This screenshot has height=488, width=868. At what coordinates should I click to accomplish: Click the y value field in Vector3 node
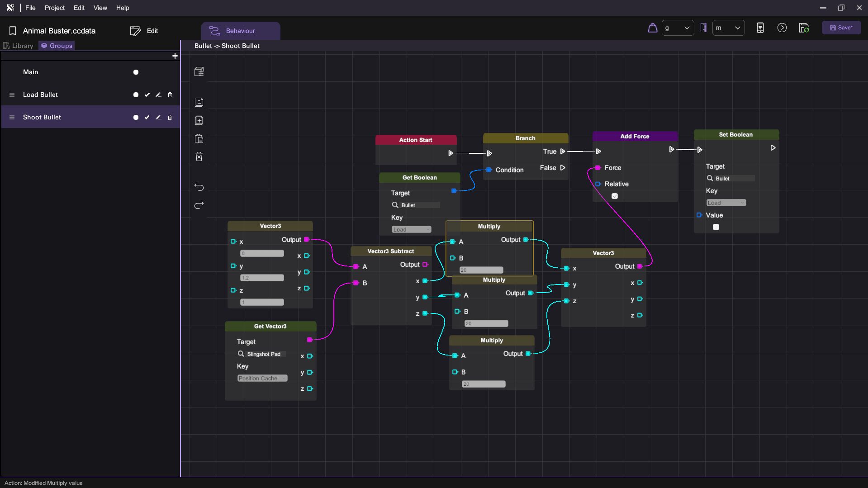pos(262,278)
